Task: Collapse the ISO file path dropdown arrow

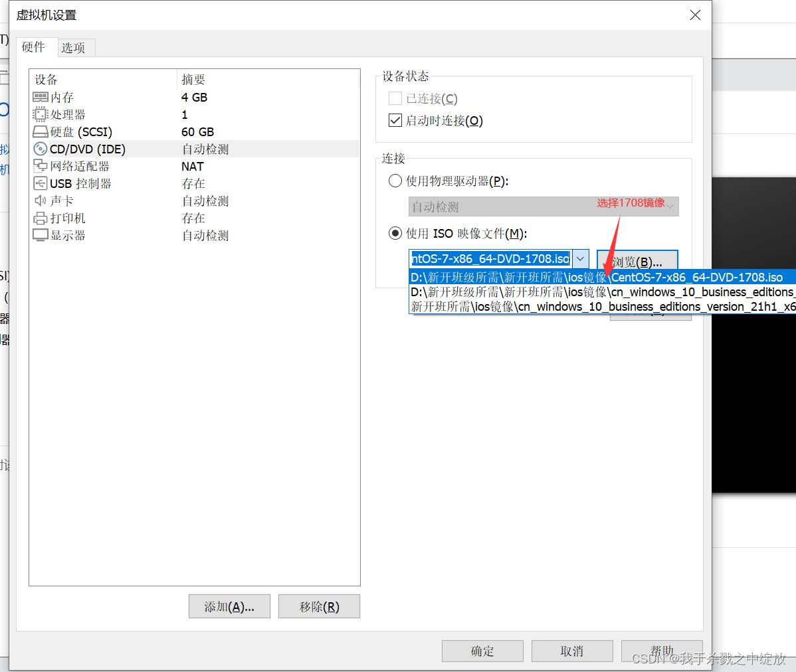Action: coord(580,259)
